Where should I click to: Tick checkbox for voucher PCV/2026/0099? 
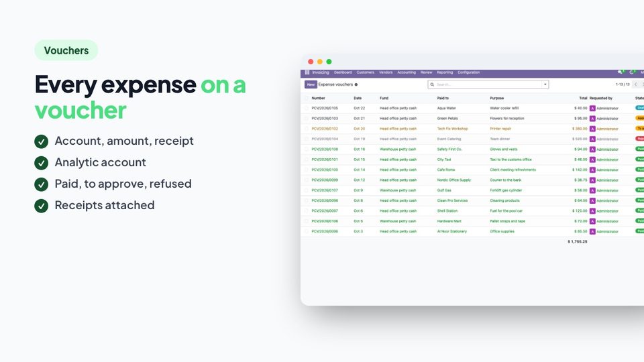306,180
